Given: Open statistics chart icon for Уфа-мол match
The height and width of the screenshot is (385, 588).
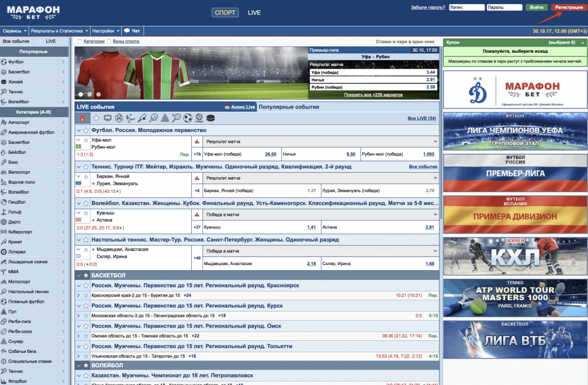Looking at the screenshot, I should pyautogui.click(x=197, y=141).
